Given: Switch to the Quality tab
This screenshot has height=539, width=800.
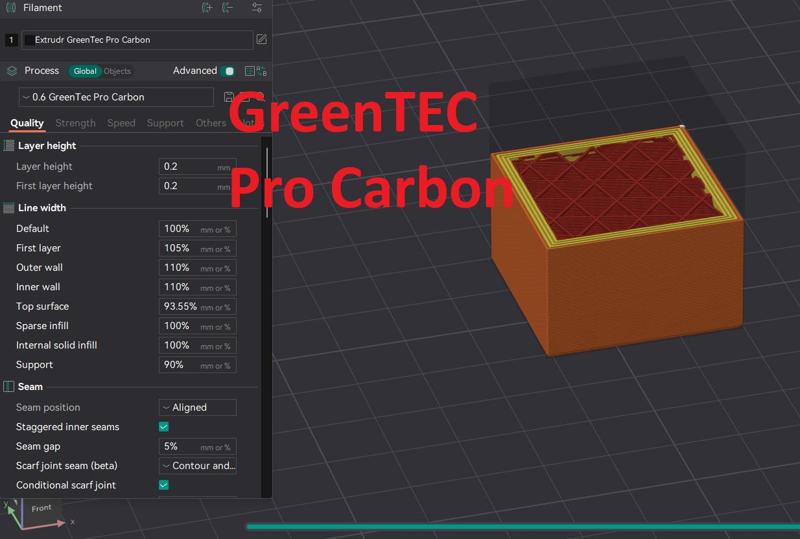Looking at the screenshot, I should pyautogui.click(x=27, y=123).
